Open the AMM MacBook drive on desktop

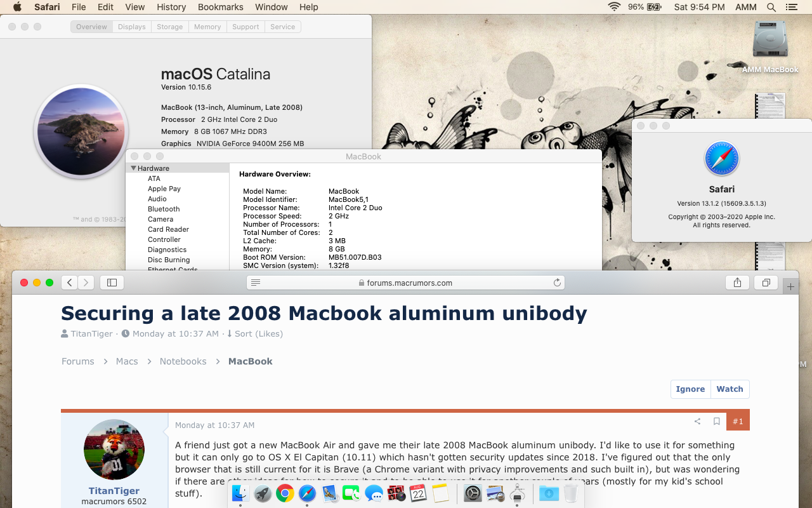pyautogui.click(x=770, y=46)
